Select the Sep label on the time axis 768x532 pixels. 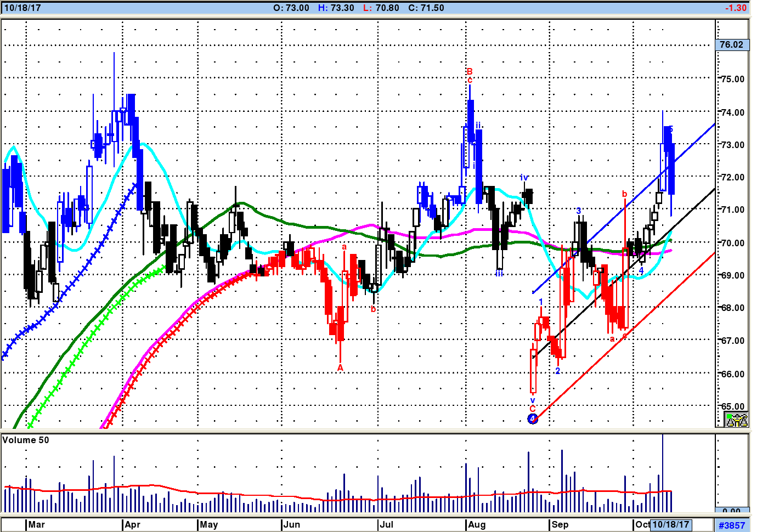click(560, 524)
